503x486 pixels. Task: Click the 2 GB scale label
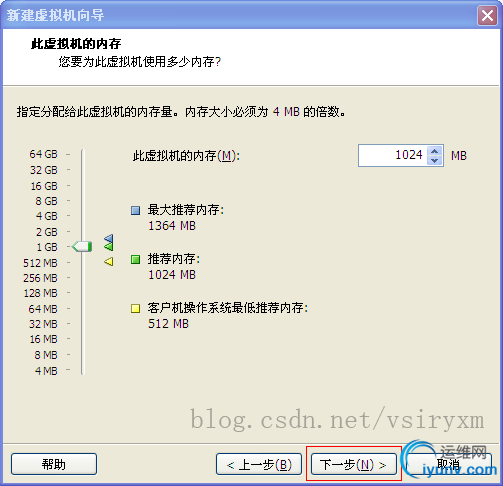pos(47,232)
